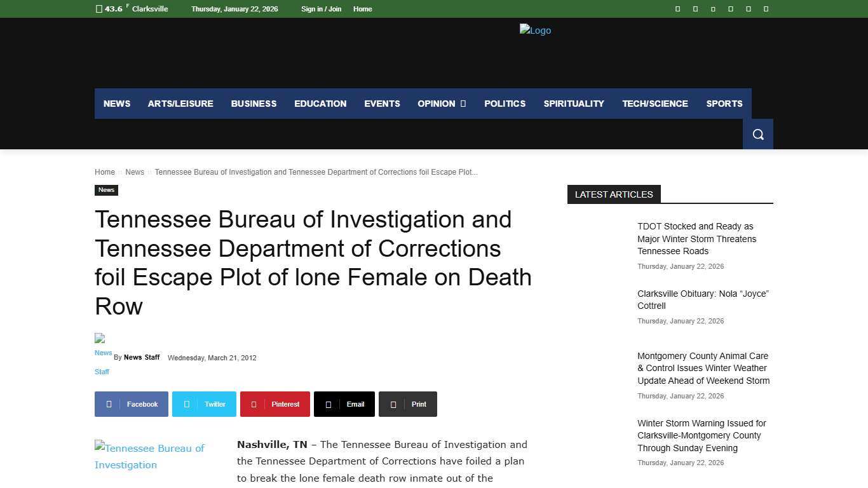The image size is (868, 488).
Task: Select the SPORTS menu item
Action: click(x=724, y=104)
